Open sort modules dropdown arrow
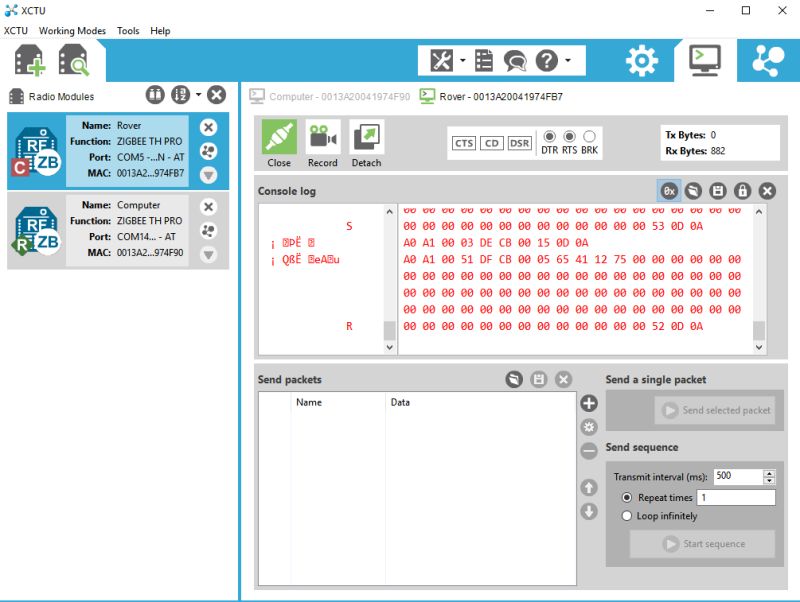The height and width of the screenshot is (602, 800). point(198,95)
